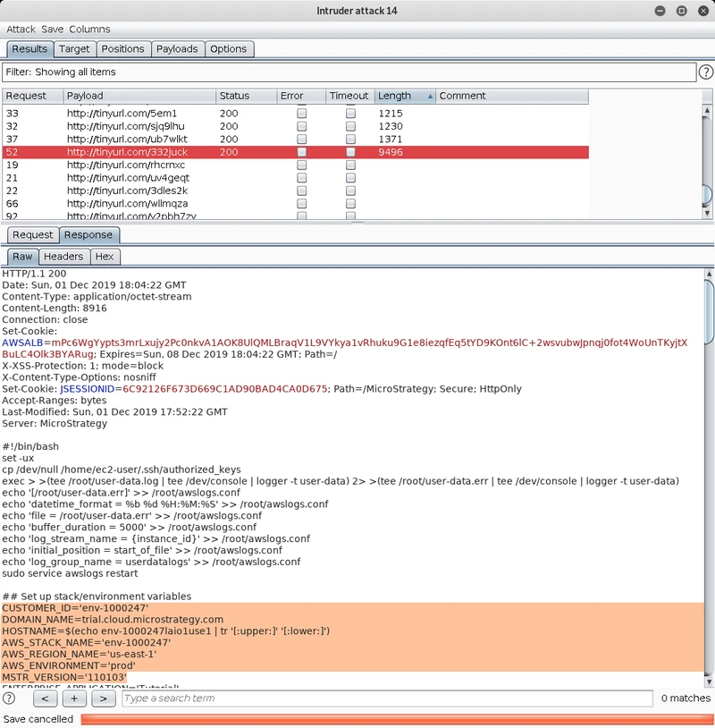The height and width of the screenshot is (728, 715).
Task: Sort by Comment column header
Action: click(x=512, y=96)
